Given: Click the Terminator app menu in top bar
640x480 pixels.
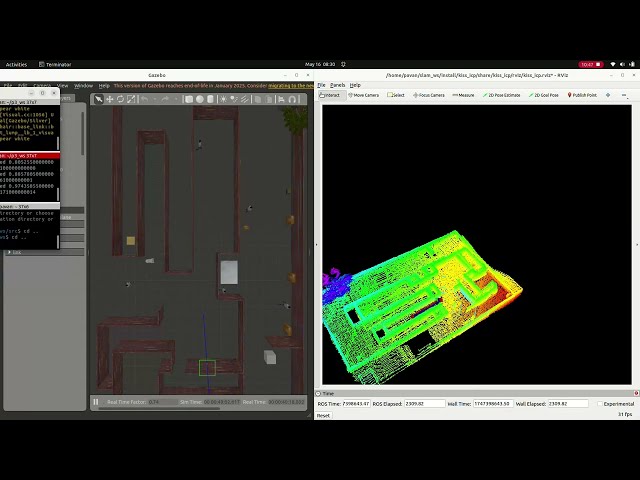Looking at the screenshot, I should coord(55,64).
